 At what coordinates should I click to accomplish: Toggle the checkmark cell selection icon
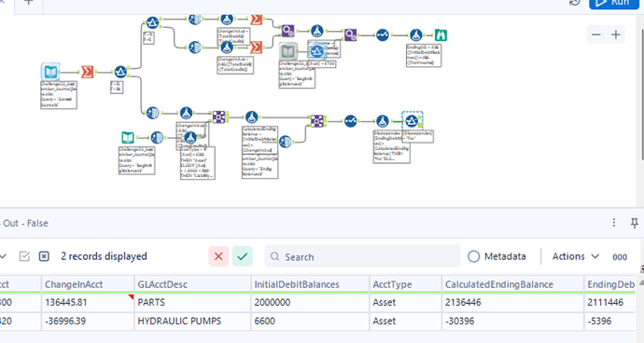click(x=24, y=256)
